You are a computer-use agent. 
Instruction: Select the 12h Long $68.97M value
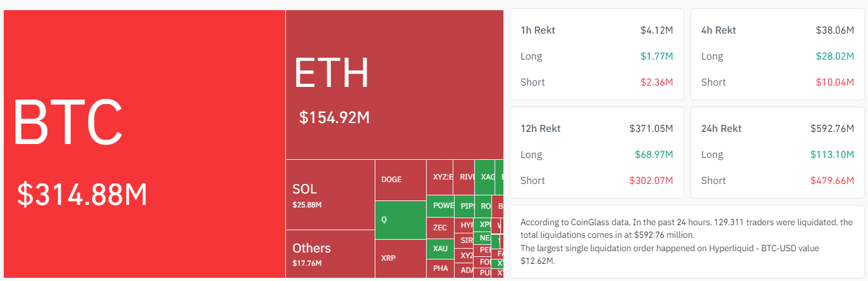coord(654,154)
